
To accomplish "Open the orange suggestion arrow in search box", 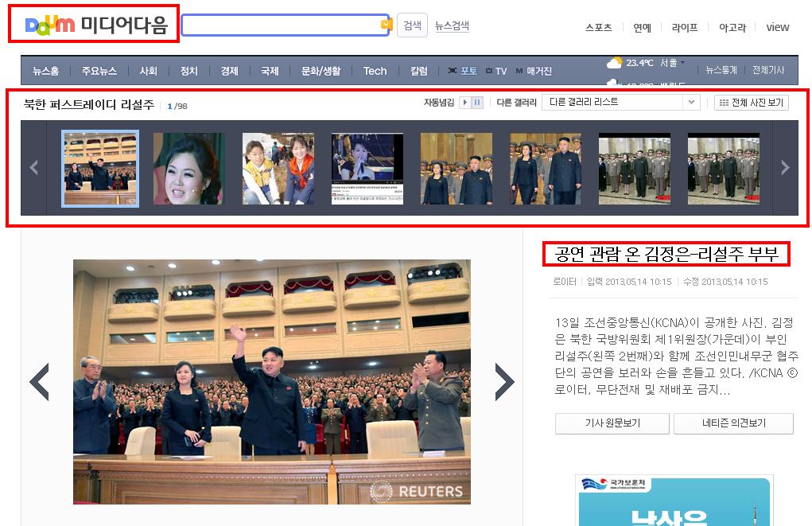I will (386, 25).
